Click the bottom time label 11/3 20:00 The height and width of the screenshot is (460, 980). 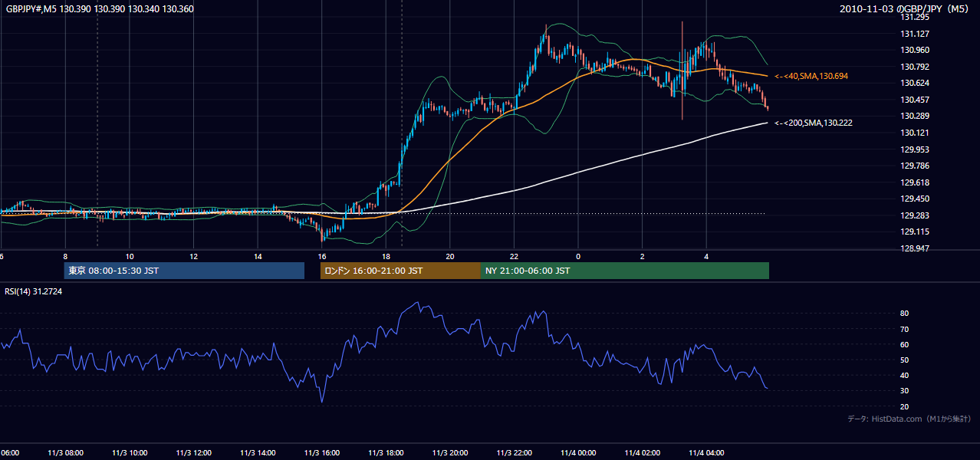coord(450,452)
